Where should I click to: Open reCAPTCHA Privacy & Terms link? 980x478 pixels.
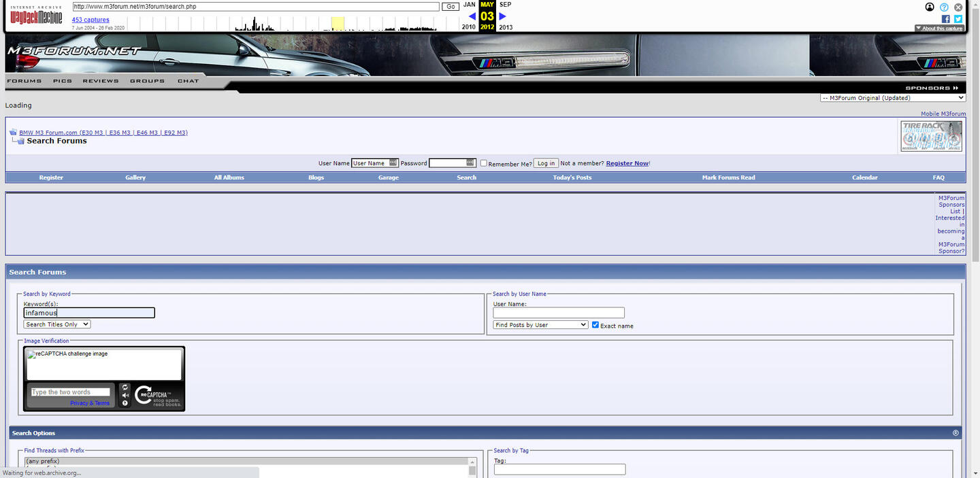click(90, 403)
